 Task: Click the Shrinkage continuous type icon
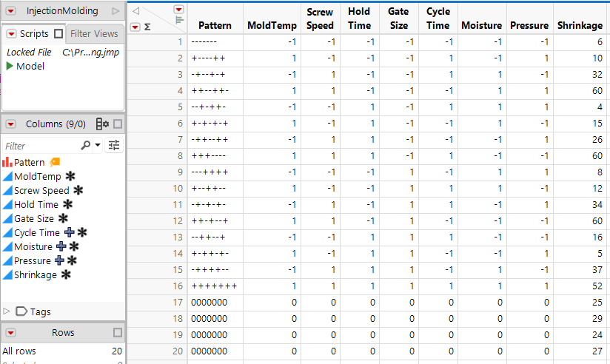pos(7,275)
